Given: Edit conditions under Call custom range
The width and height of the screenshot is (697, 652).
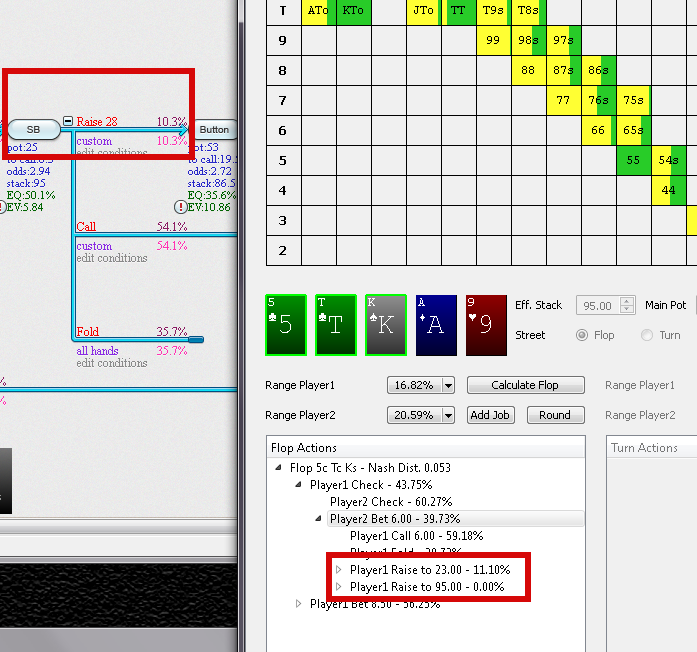Looking at the screenshot, I should [112, 258].
